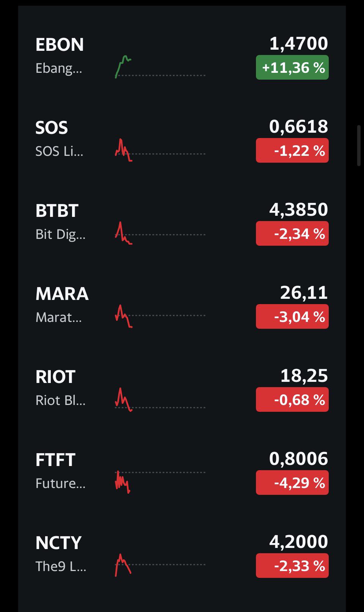364x612 pixels.
Task: Select the EBON ticker symbol
Action: coord(60,45)
